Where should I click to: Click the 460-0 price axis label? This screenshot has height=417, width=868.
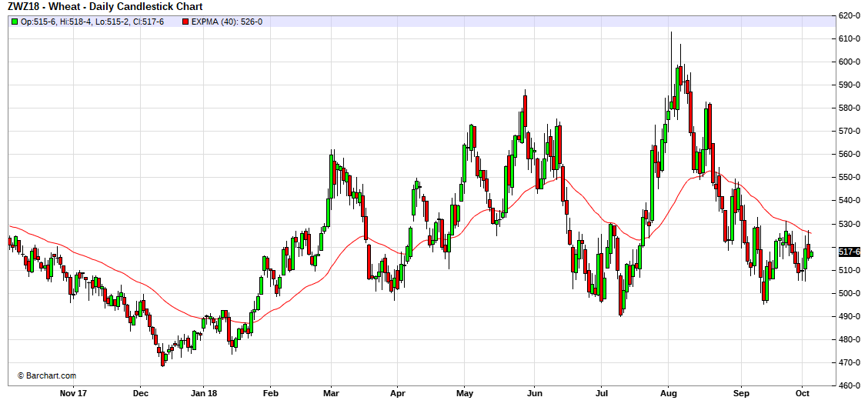coord(850,385)
